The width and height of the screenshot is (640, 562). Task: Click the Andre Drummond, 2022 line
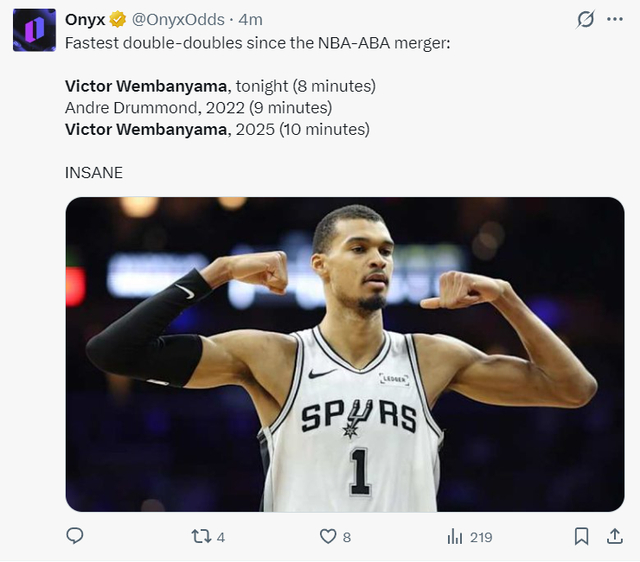pyautogui.click(x=198, y=108)
